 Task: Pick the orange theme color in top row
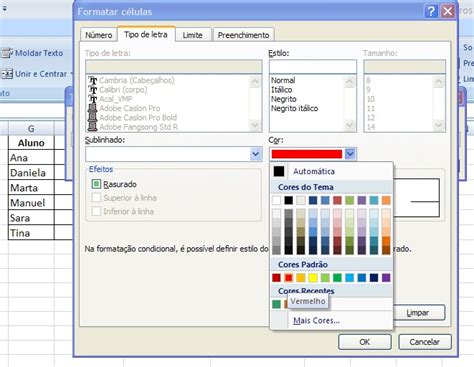(x=386, y=200)
